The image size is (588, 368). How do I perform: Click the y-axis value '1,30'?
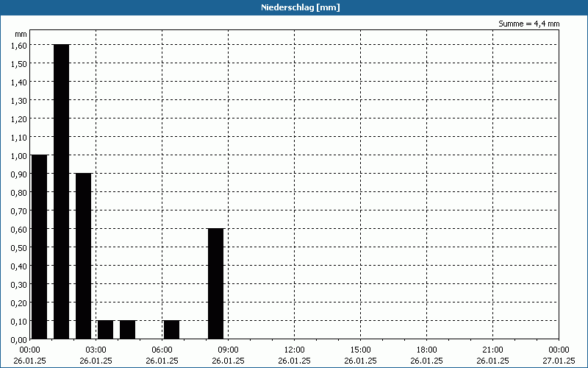click(19, 100)
